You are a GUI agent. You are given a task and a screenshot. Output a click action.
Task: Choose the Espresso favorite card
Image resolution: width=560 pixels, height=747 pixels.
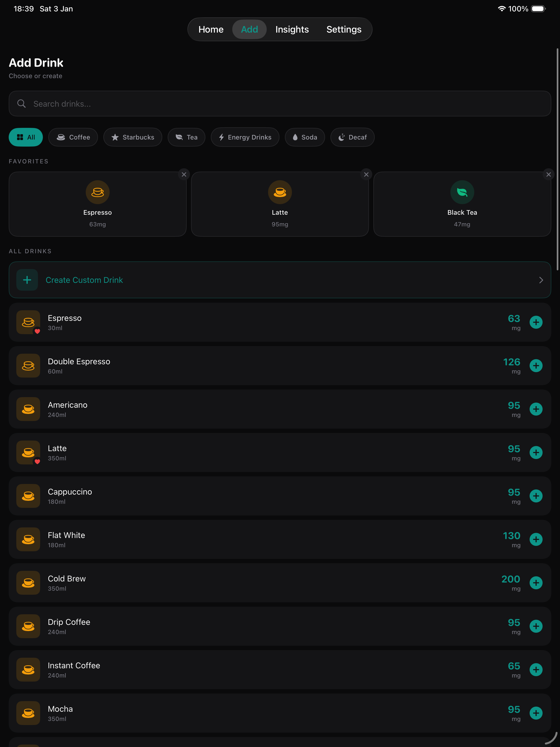[x=98, y=204]
